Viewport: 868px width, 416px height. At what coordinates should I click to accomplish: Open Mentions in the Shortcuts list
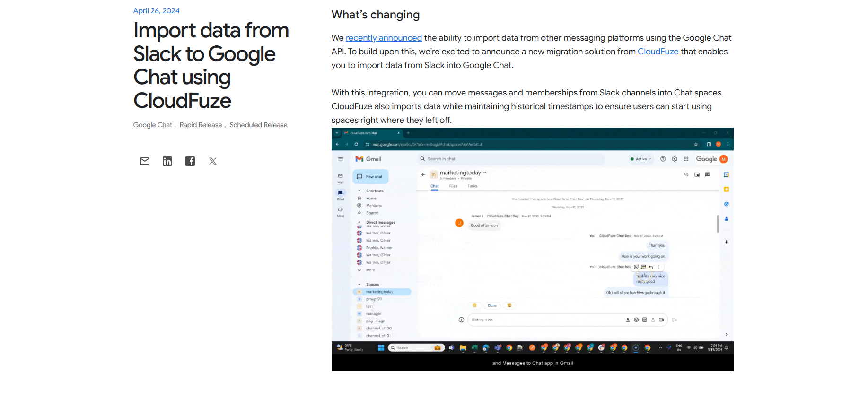[374, 206]
